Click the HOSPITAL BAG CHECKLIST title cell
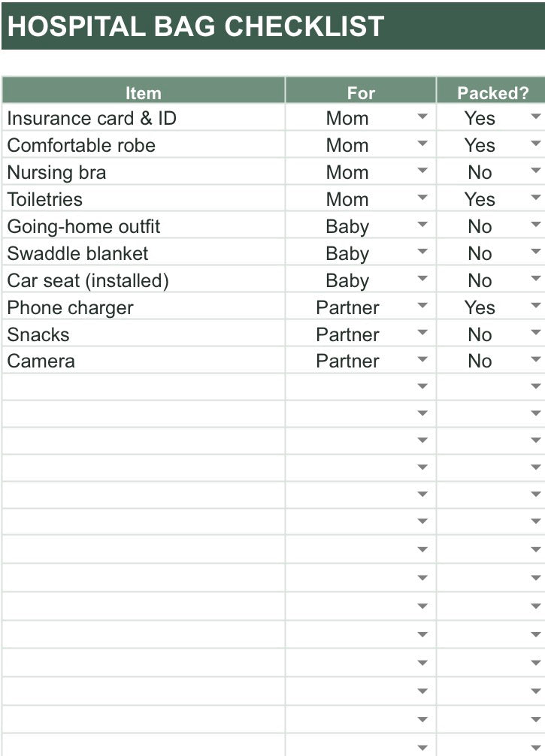Screen dimensions: 545x756 pyautogui.click(x=273, y=26)
